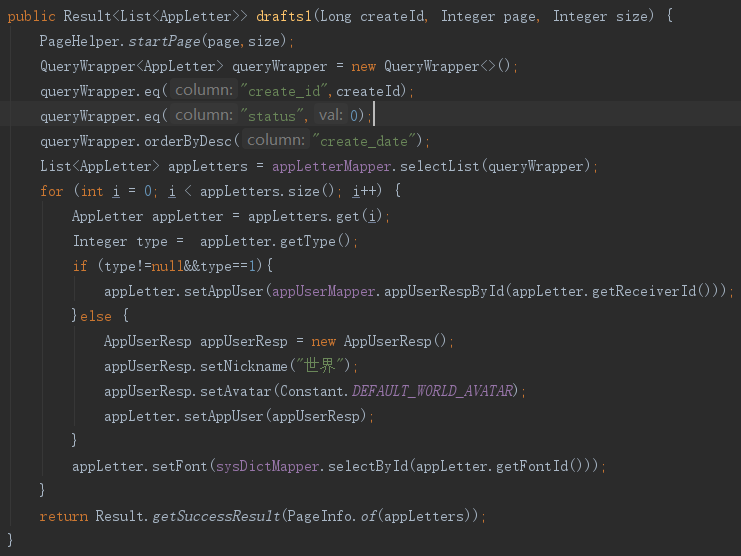
Task: Click startPage in the PageHelper call
Action: [x=164, y=42]
